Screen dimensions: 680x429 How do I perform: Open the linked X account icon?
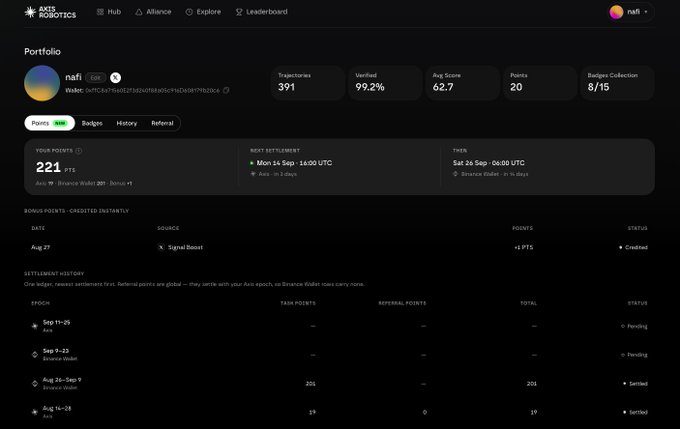pos(115,78)
